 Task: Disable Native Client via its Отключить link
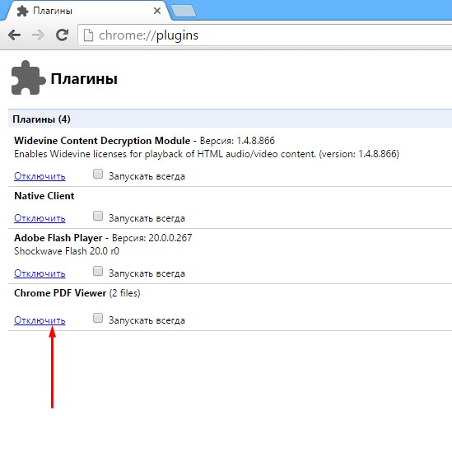(x=40, y=218)
